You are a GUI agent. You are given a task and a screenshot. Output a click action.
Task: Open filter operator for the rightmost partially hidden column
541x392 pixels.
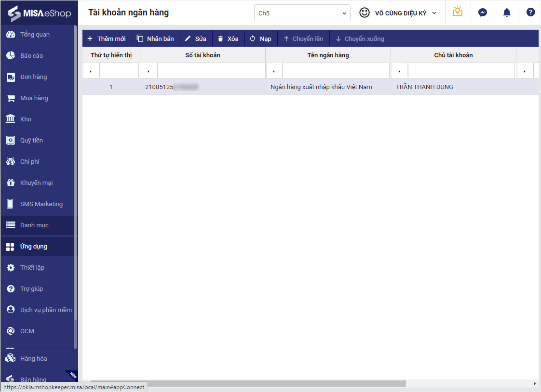(525, 71)
